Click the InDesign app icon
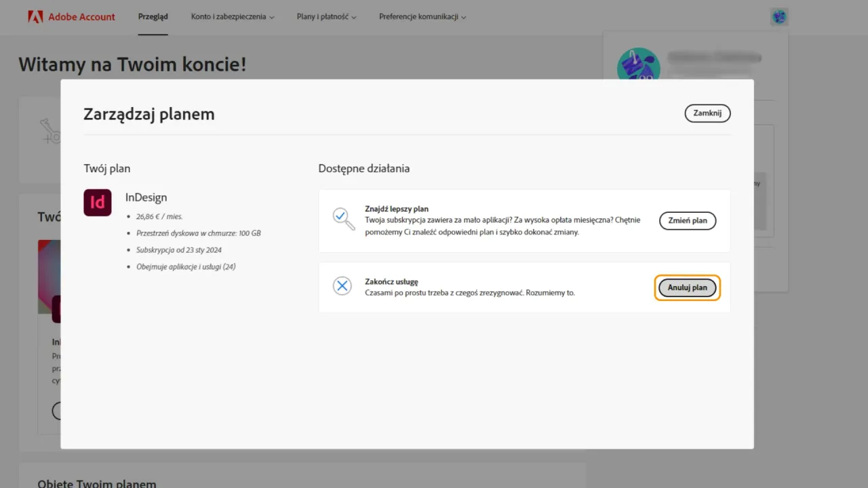 (x=98, y=203)
